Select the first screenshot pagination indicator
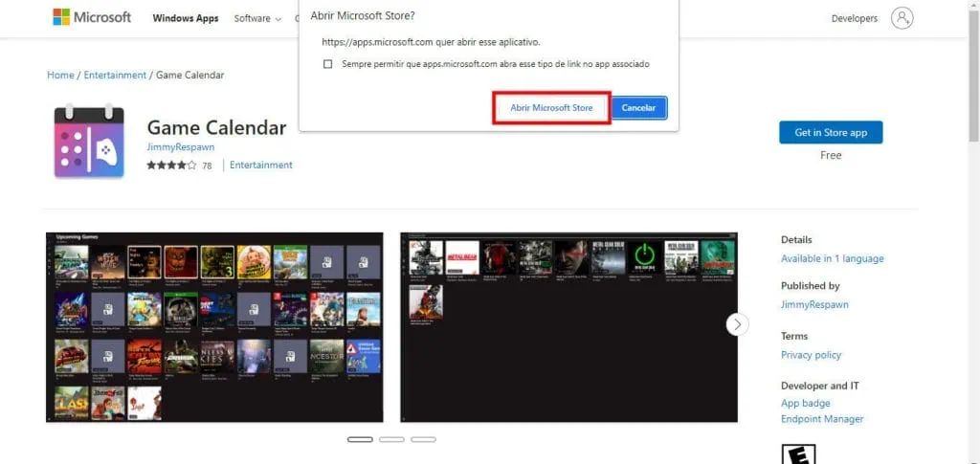This screenshot has width=980, height=464. click(360, 440)
